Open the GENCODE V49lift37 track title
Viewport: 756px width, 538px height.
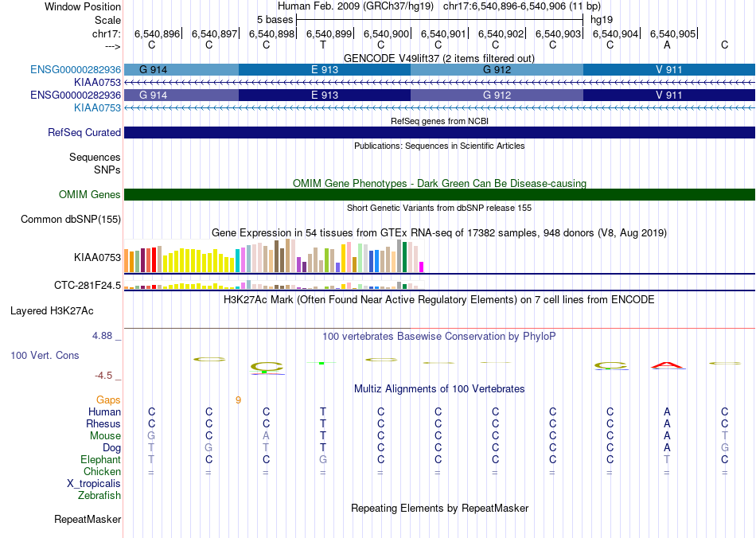click(x=439, y=58)
